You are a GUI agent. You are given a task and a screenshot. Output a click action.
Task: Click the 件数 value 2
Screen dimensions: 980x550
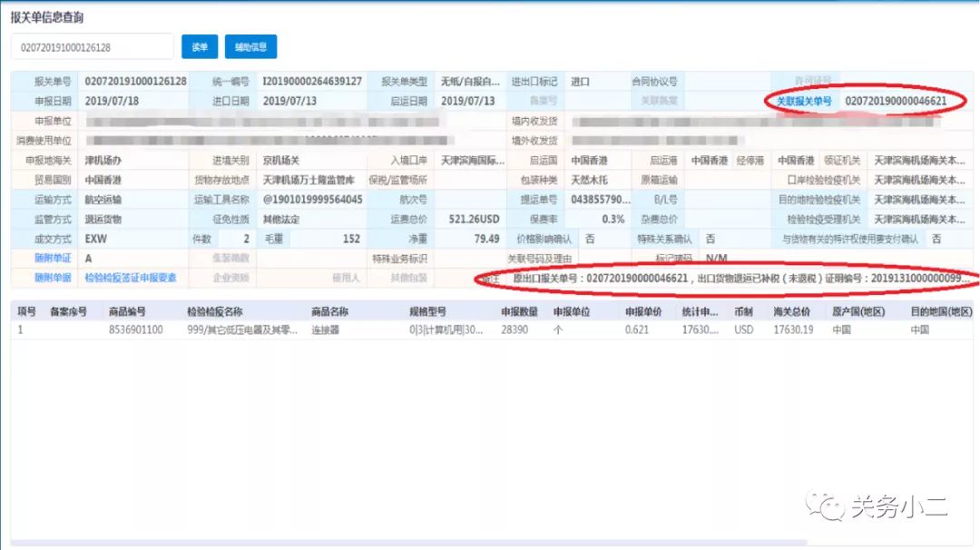(x=246, y=239)
